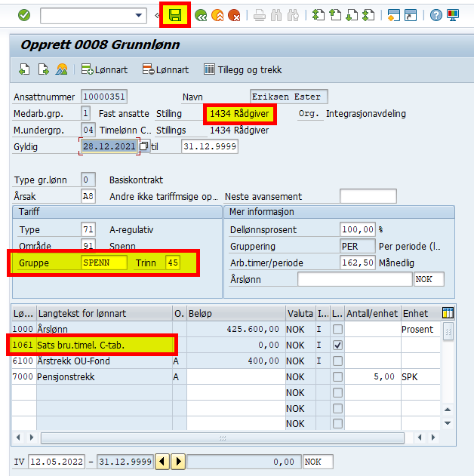Click the Arb.timer/periode field 162,50

coord(358,263)
